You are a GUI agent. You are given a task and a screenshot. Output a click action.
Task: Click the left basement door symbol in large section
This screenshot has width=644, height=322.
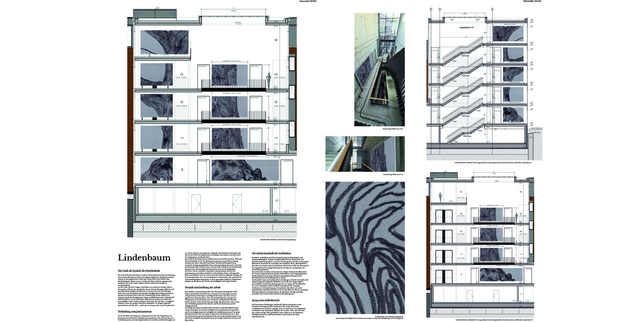coord(196,204)
